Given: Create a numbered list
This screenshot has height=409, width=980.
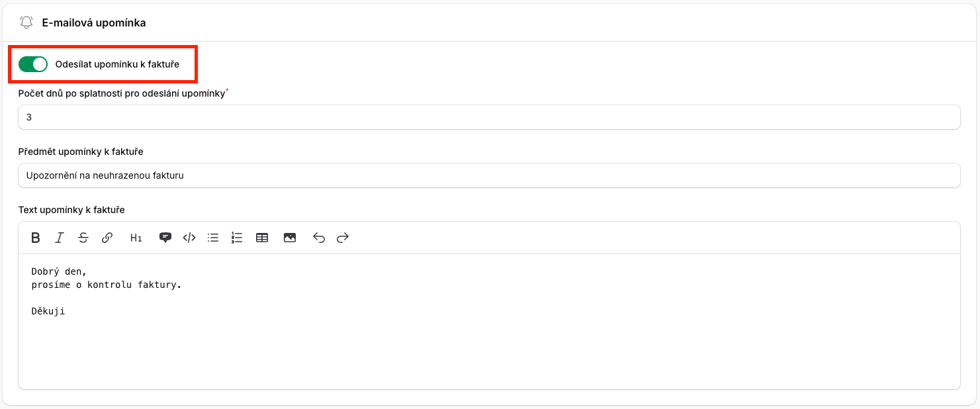Looking at the screenshot, I should pos(237,238).
